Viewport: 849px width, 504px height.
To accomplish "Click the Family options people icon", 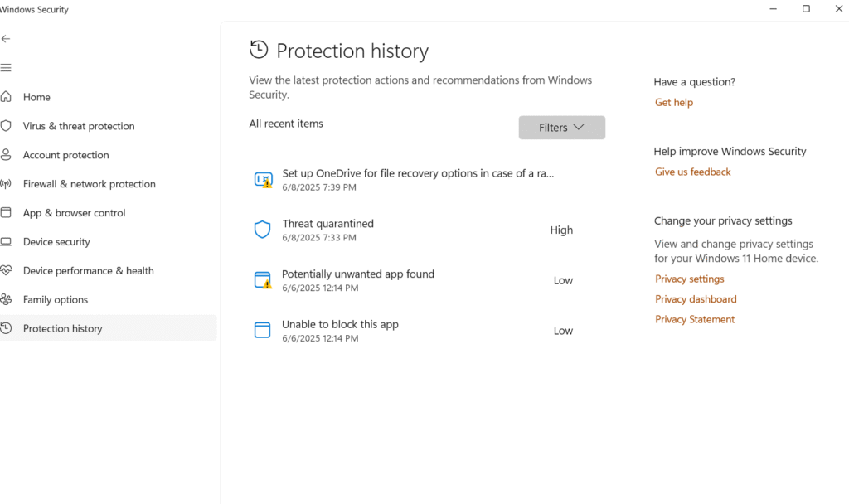I will 6,298.
